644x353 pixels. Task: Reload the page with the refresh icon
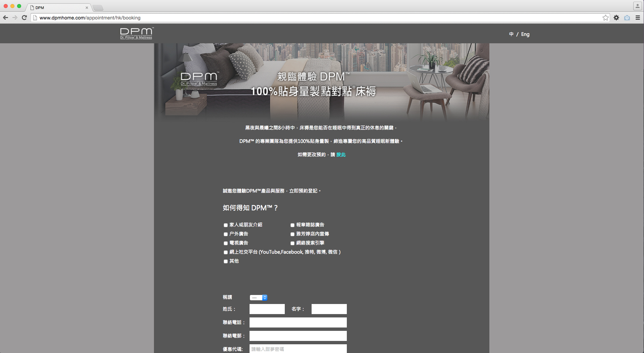pos(24,18)
